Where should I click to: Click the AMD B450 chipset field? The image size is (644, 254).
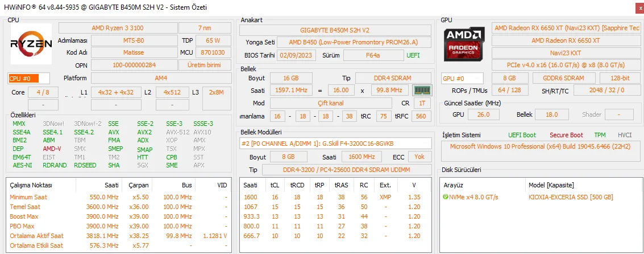[x=354, y=42]
